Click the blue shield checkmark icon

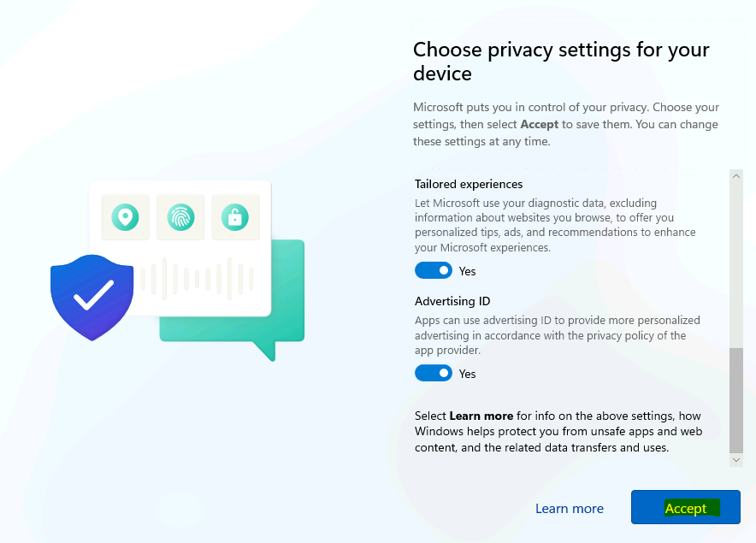(92, 297)
